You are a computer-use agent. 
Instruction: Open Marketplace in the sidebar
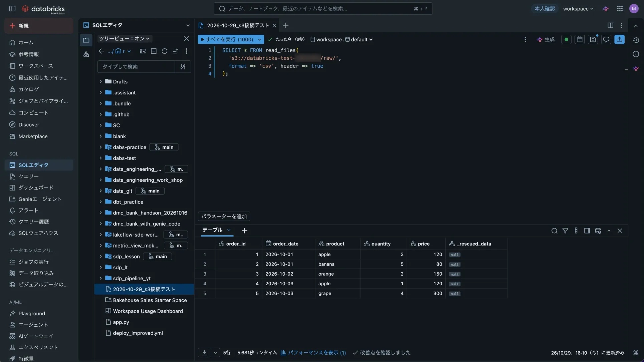coord(39,136)
